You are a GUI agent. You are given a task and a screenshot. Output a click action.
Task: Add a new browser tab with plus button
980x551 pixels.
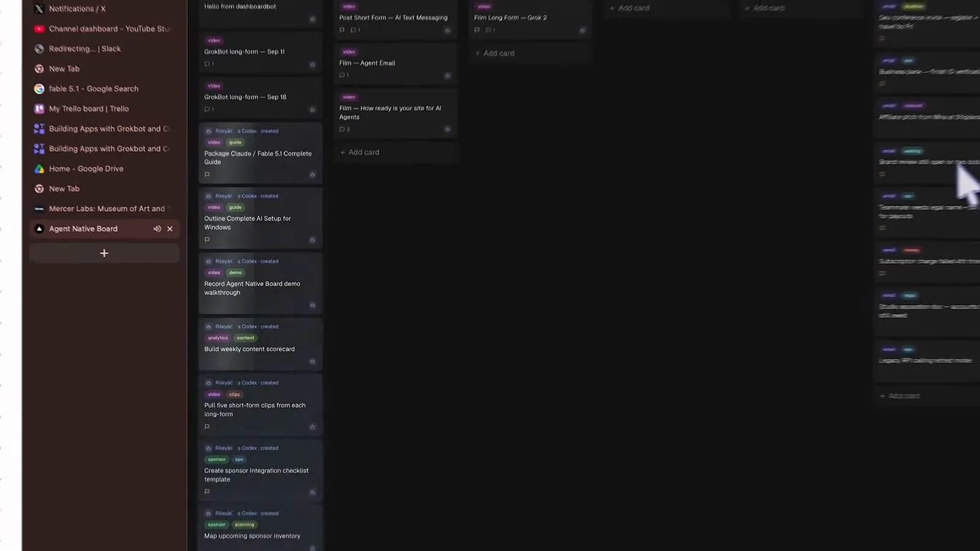tap(104, 253)
